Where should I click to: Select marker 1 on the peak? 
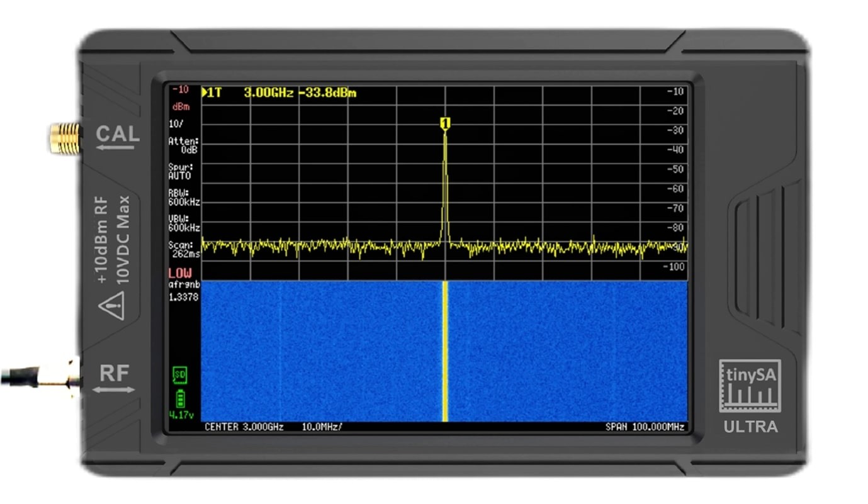pyautogui.click(x=446, y=125)
